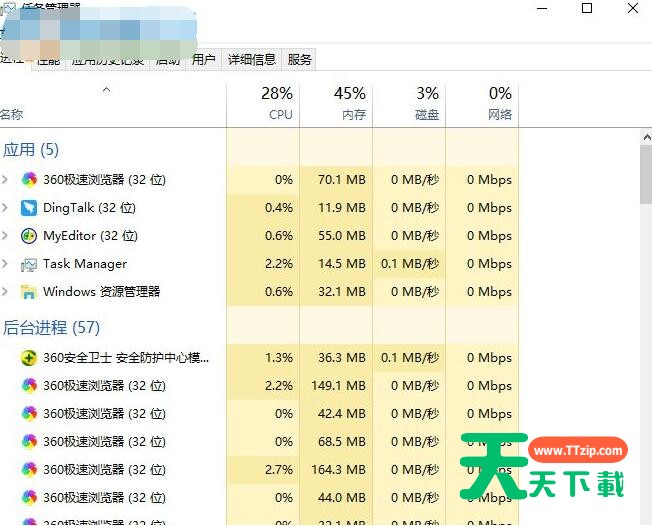
Task: Click the 164.3 MB memory value
Action: pyautogui.click(x=338, y=469)
